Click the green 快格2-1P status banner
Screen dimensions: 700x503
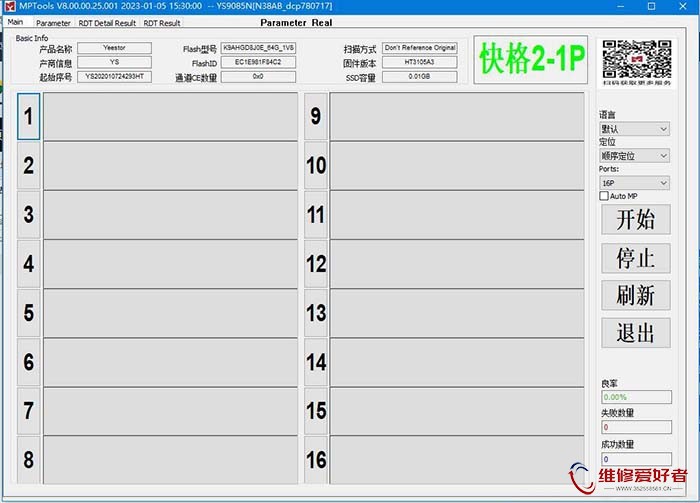530,60
